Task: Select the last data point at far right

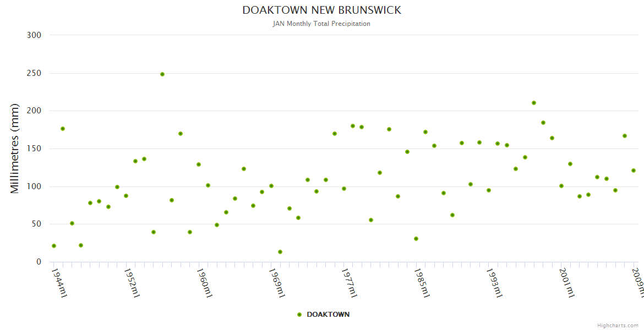Action: pos(634,170)
